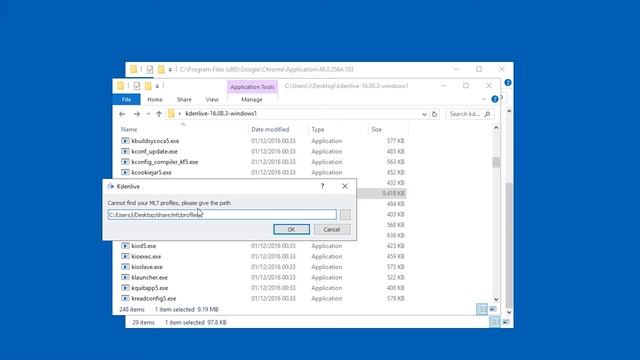The width and height of the screenshot is (640, 360).
Task: Select kconfig_compiler_kf5.exe file
Action: point(164,162)
